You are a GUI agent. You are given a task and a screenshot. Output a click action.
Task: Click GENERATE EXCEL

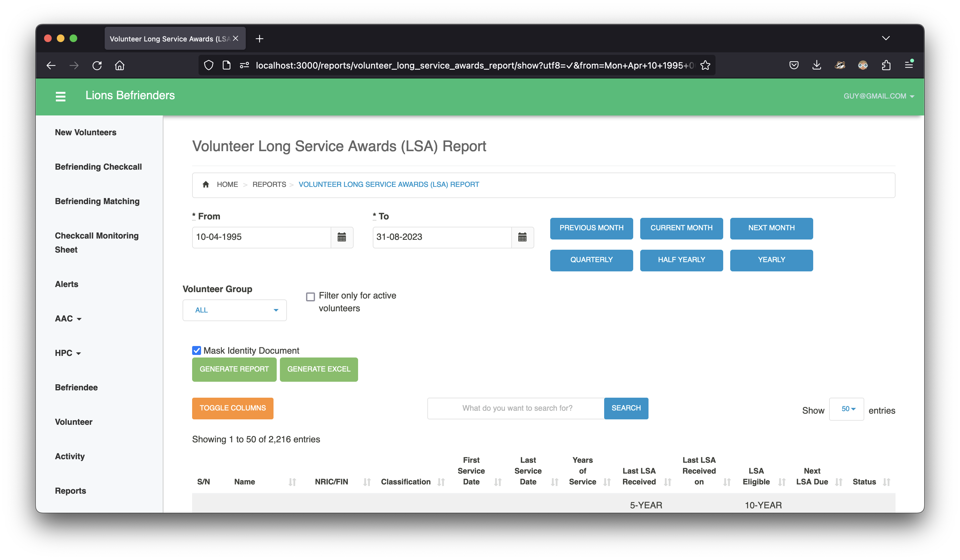pos(319,369)
